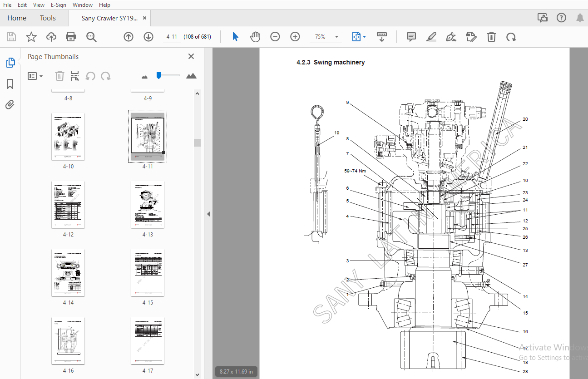Click the thumbnails panel scroll down arrow
This screenshot has width=588, height=379.
coord(197,374)
